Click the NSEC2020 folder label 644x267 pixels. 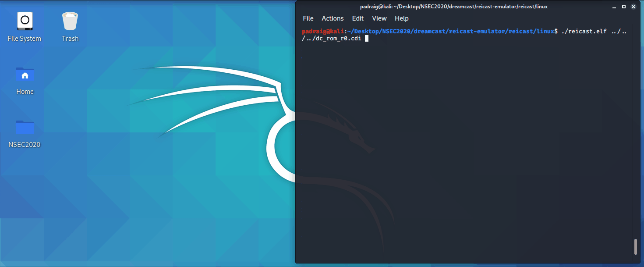[x=25, y=145]
